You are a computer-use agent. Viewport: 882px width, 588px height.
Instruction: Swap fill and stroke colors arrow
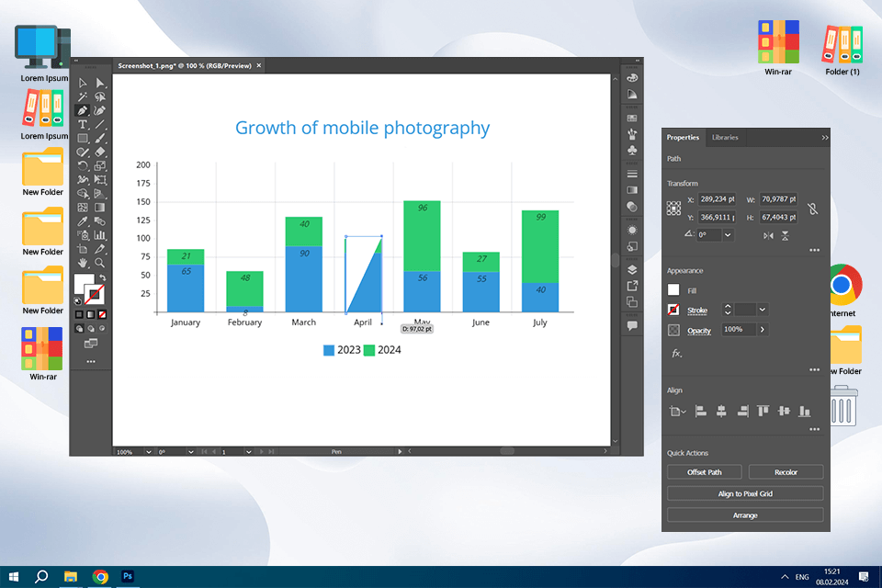pos(102,278)
